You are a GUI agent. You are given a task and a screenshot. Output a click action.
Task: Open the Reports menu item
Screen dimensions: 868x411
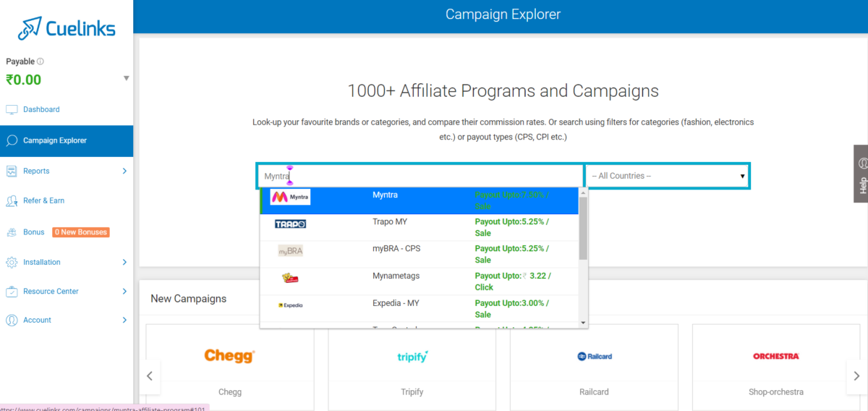tap(36, 171)
